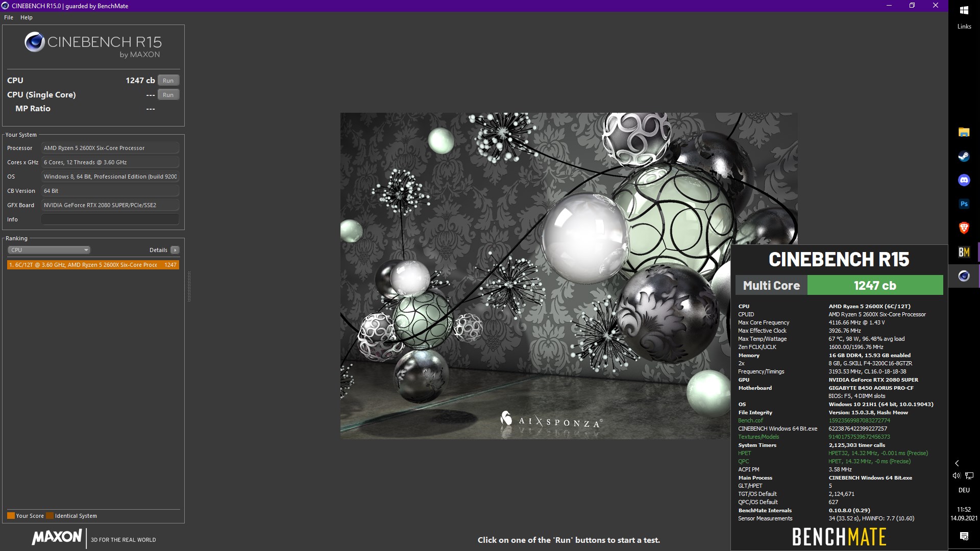
Task: Open Discord from the taskbar
Action: (964, 180)
